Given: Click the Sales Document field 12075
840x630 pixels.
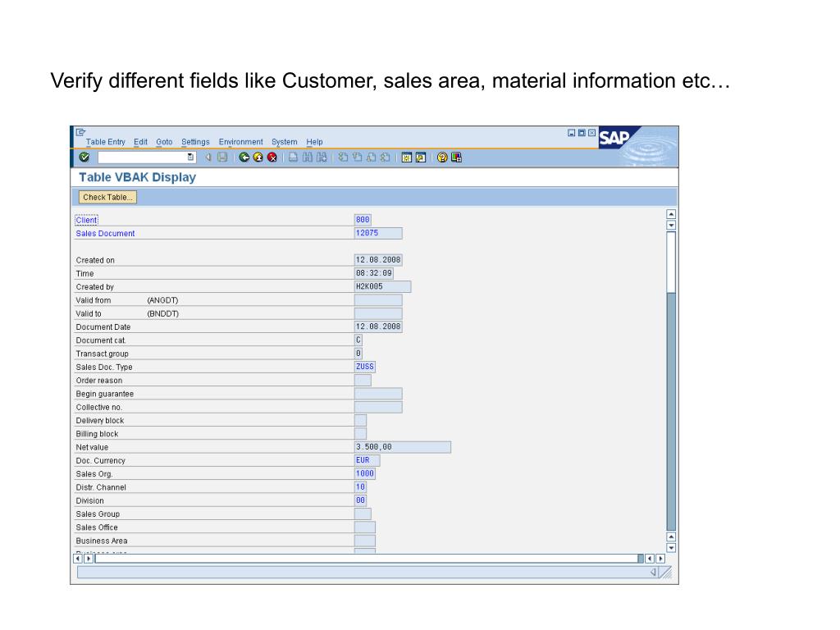Looking at the screenshot, I should tap(378, 233).
